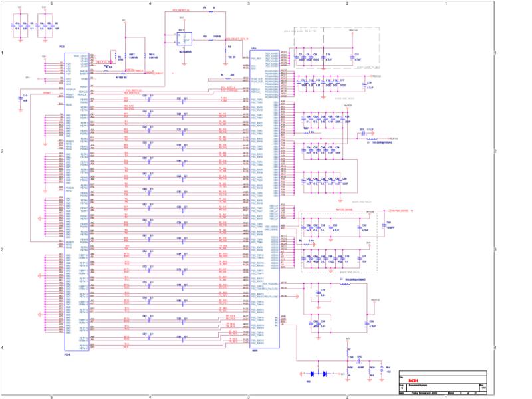Select the lone capacitor left of connector
This screenshot has height=399, width=532.
(x=21, y=98)
